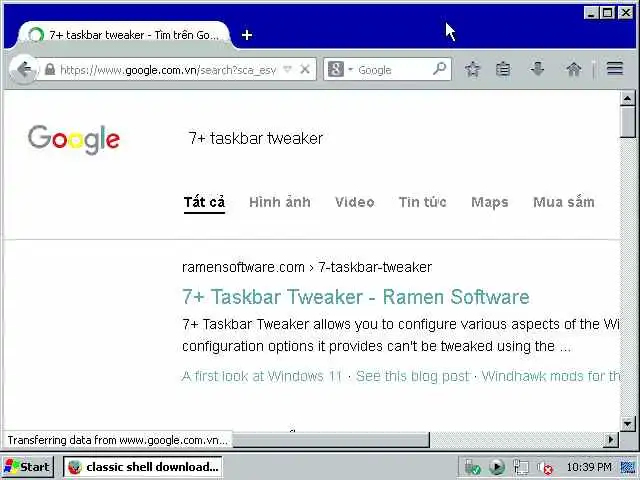Open the address bar history dropdown arrow
This screenshot has height=480, width=640.
pyautogui.click(x=287, y=69)
